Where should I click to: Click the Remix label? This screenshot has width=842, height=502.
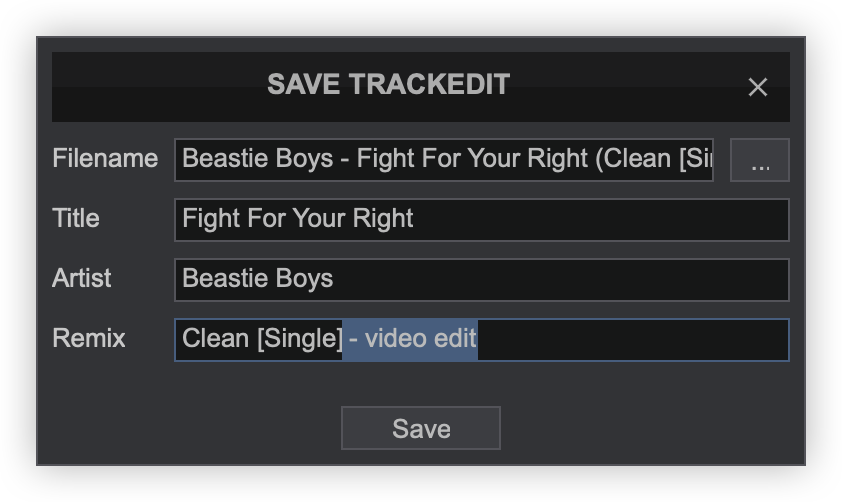pos(89,339)
